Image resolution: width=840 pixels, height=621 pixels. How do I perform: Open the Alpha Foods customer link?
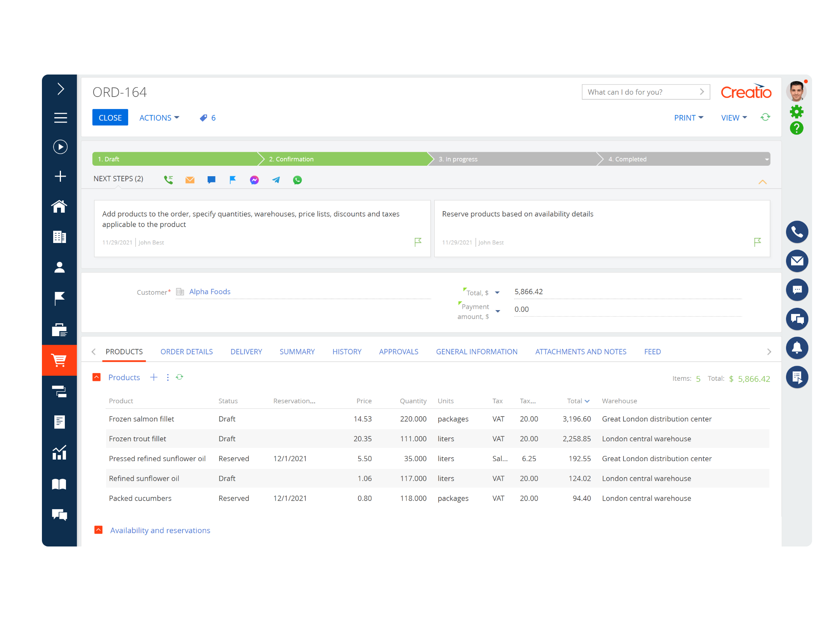tap(210, 291)
